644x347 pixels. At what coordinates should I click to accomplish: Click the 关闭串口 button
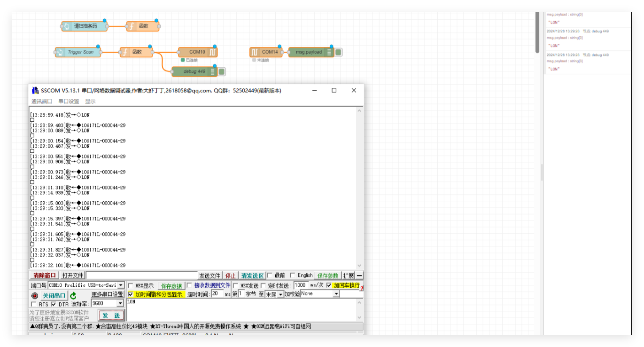coord(54,296)
